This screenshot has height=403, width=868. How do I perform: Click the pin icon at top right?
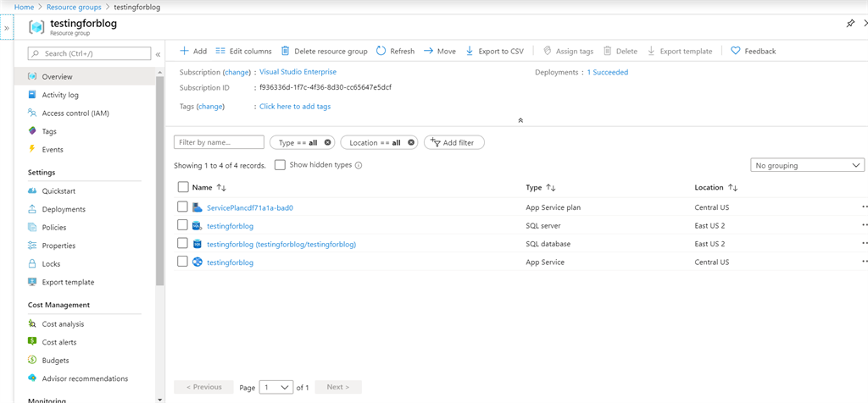[x=850, y=23]
